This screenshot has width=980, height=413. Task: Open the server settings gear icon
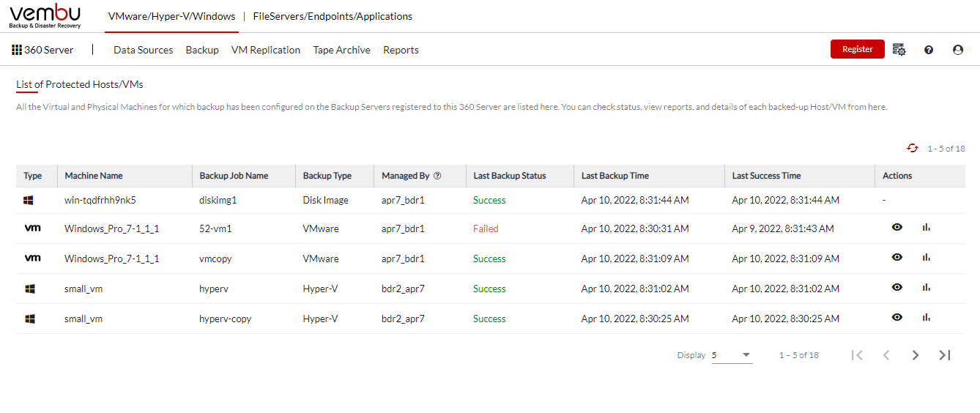(899, 50)
